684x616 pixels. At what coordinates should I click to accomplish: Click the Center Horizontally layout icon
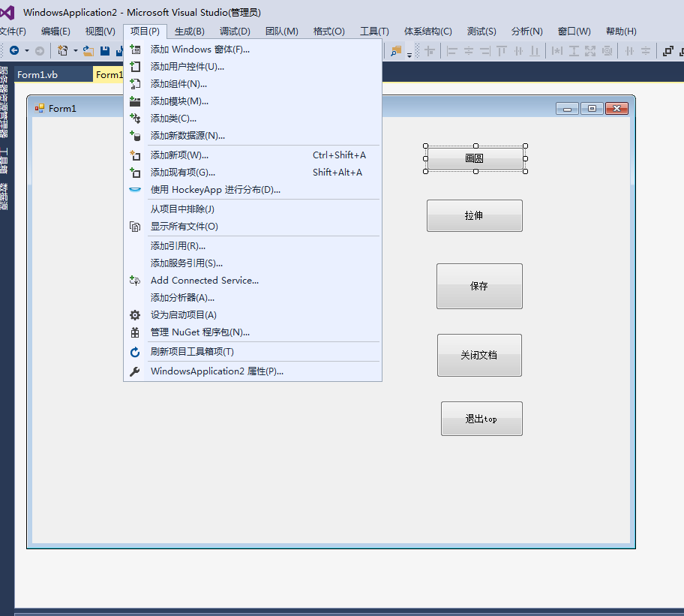point(629,51)
